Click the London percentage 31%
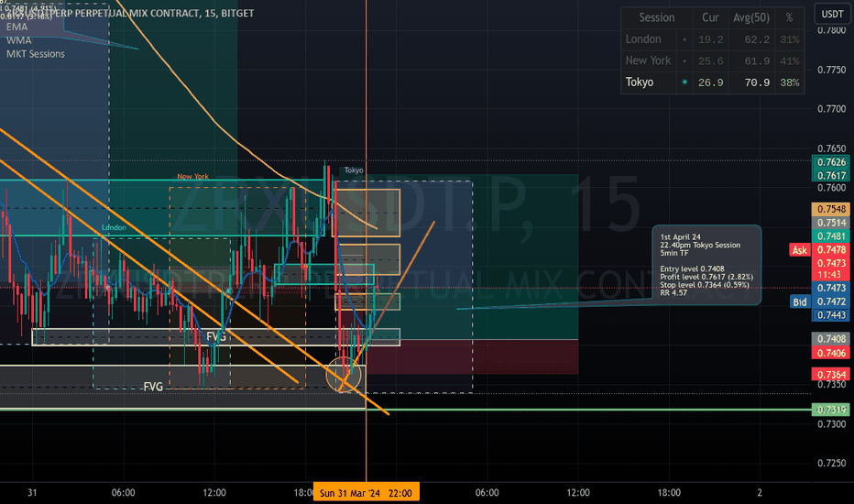Viewport: 854px width, 504px height. coord(790,39)
